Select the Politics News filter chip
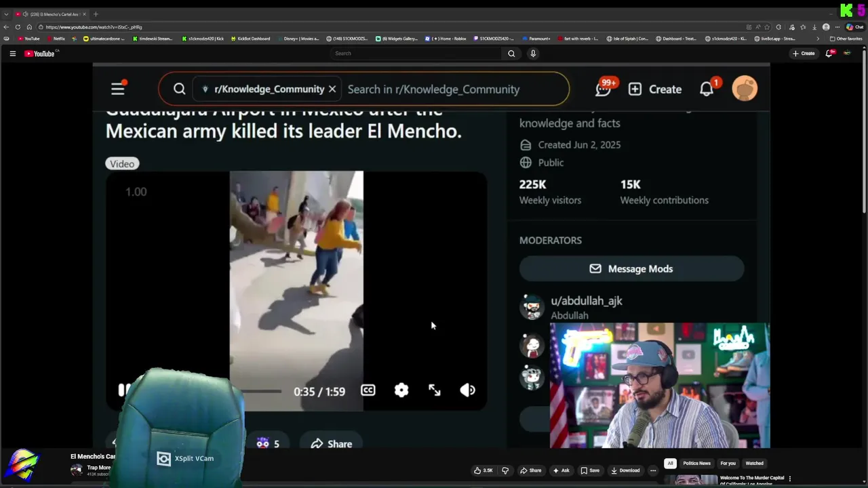 point(696,464)
